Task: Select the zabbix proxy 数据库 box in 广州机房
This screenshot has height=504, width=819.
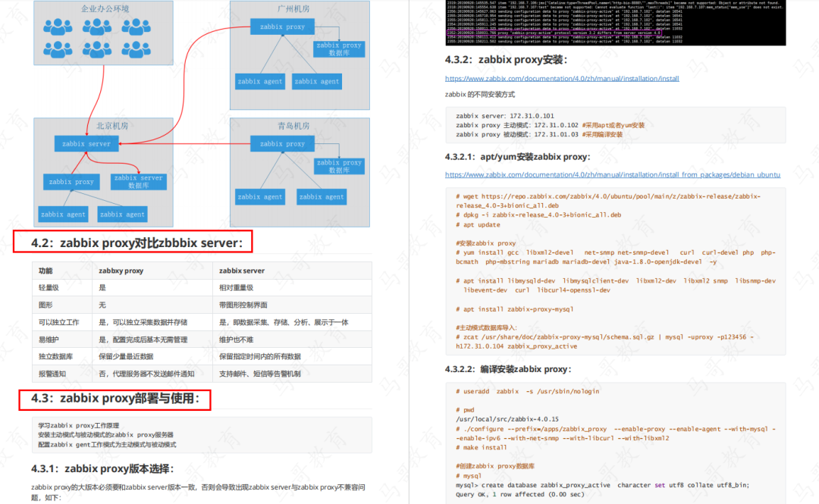Action: coord(339,49)
